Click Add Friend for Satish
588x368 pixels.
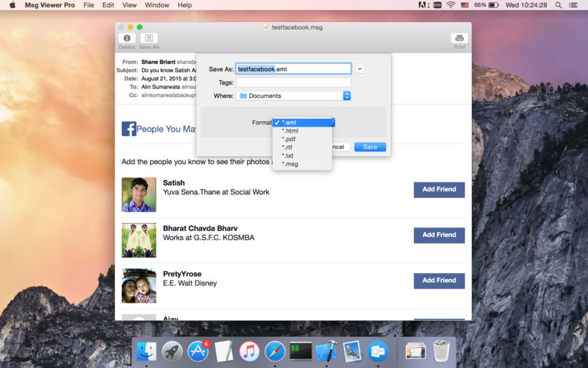(439, 190)
